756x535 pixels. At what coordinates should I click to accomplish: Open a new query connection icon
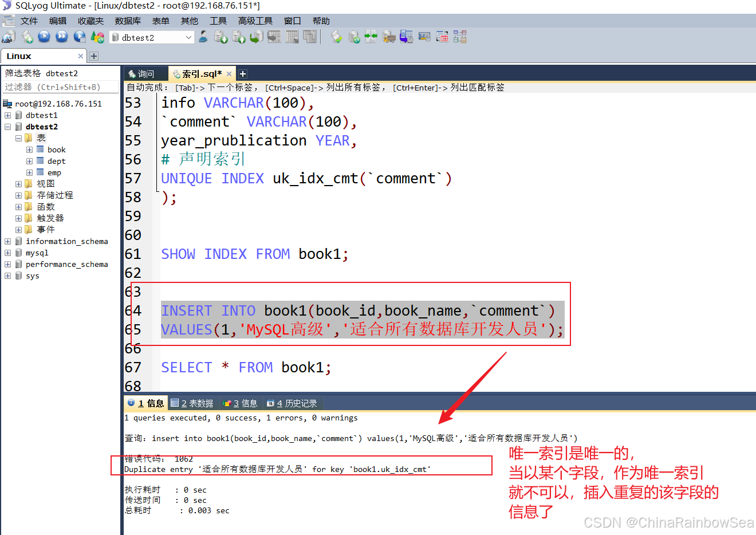click(9, 37)
